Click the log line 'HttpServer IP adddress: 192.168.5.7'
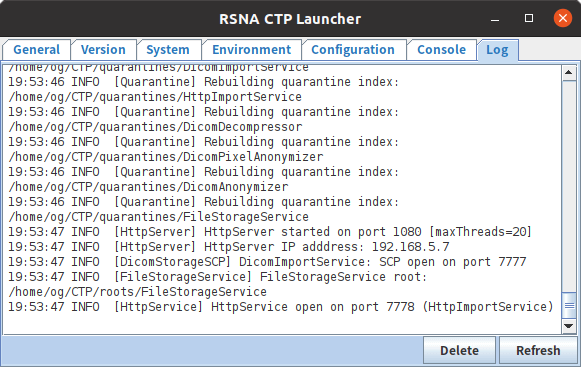The image size is (581, 367). point(229,247)
